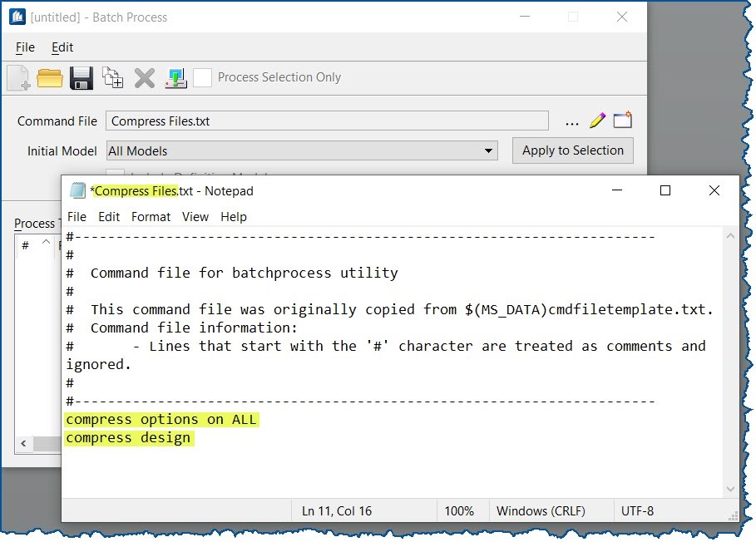The image size is (756, 542).
Task: Open the View menu in Notepad
Action: point(195,217)
